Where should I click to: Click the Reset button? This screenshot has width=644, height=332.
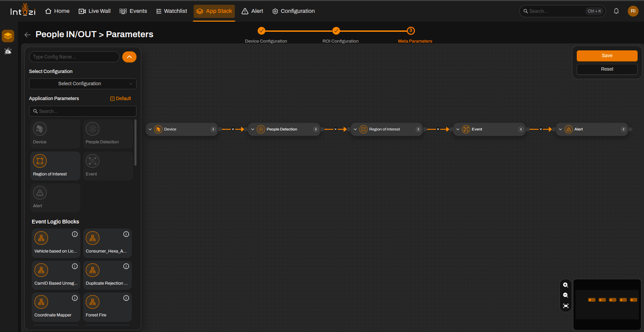click(x=607, y=69)
